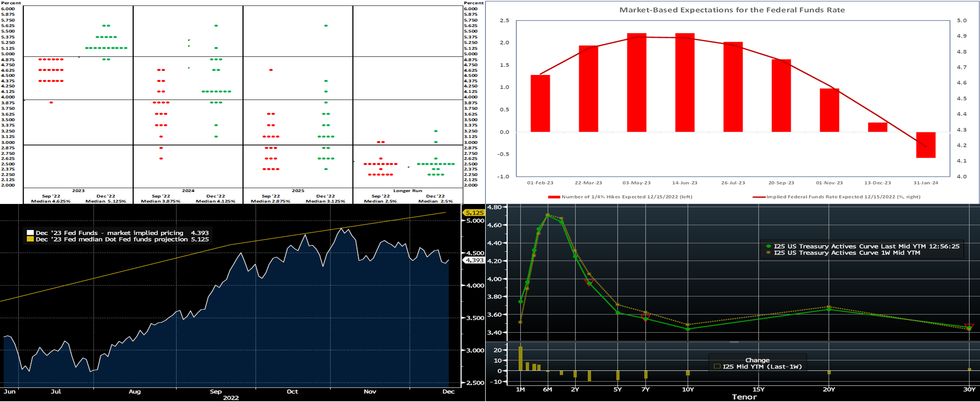Toggle white market implied pricing legend swatch
Image resolution: width=980 pixels, height=402 pixels.
(30, 233)
